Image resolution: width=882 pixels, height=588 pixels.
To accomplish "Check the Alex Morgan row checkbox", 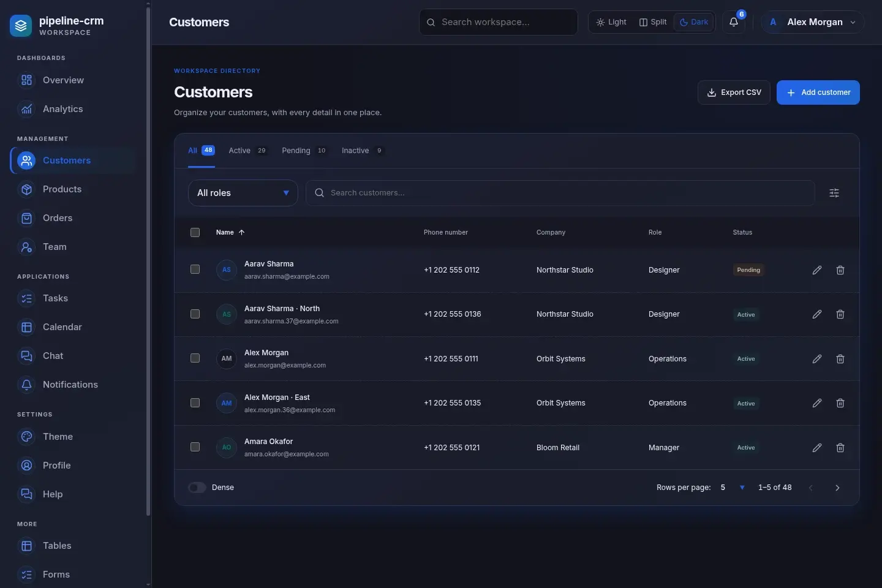I will (195, 358).
